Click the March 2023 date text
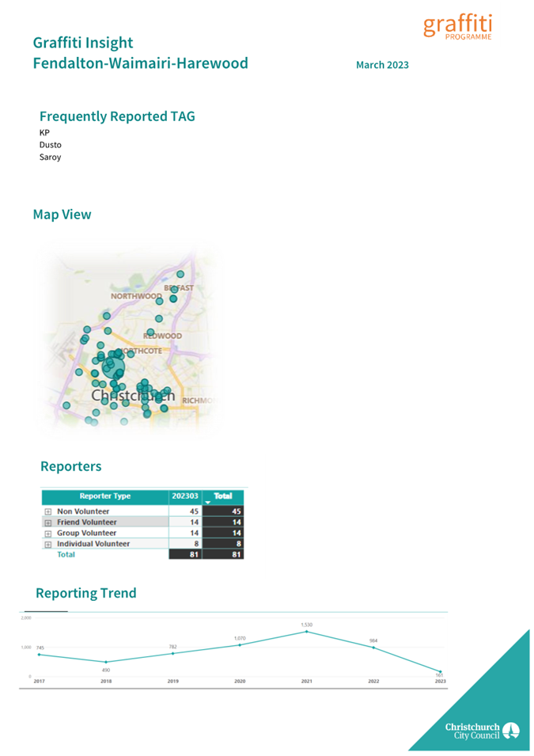Screen dimensions: 534x756 click(x=382, y=65)
